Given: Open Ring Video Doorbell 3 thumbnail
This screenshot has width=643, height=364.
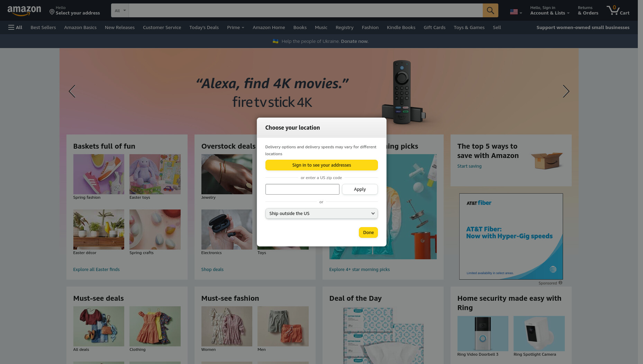Looking at the screenshot, I should 483,334.
